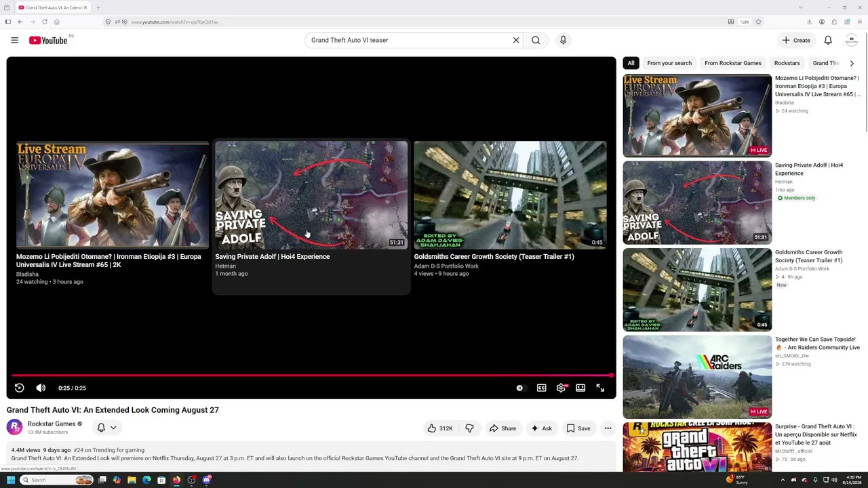Open File Explorer from the taskbar
868x488 pixels.
pyautogui.click(x=132, y=480)
